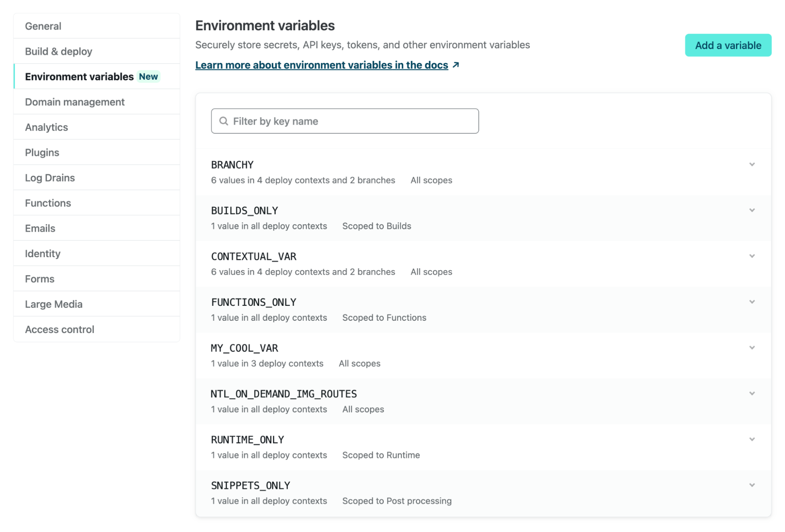The height and width of the screenshot is (532, 785).
Task: Select Environment variables in sidebar
Action: click(x=97, y=77)
